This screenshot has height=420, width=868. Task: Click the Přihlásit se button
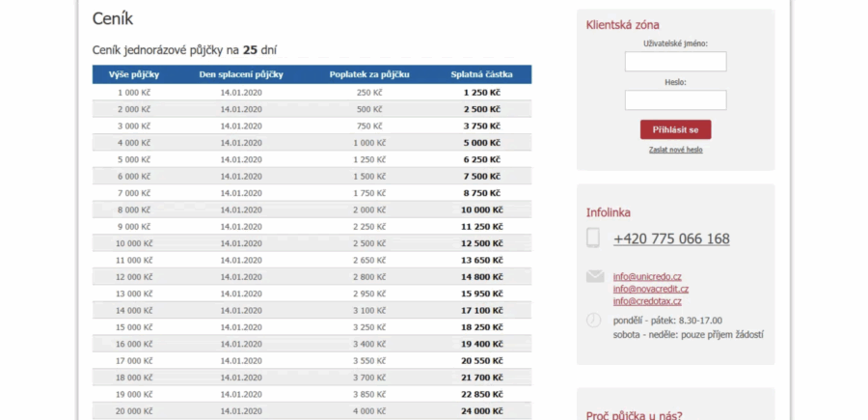pyautogui.click(x=675, y=129)
